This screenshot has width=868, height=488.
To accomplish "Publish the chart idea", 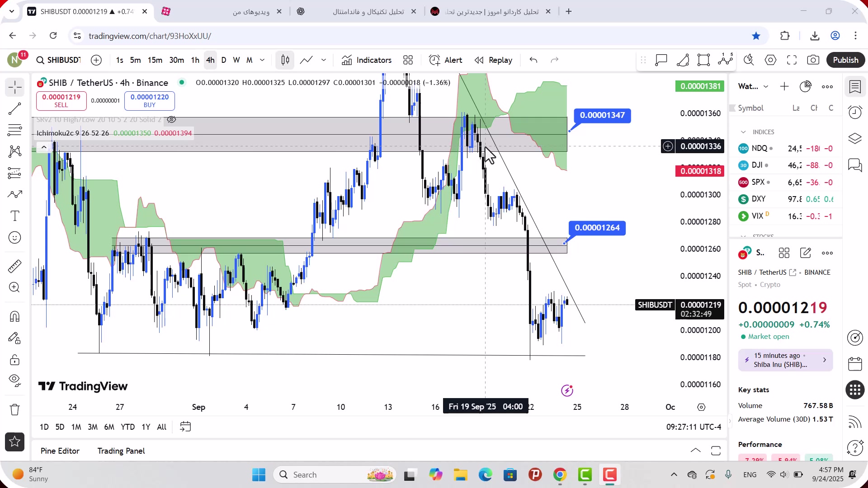I will pos(846,60).
